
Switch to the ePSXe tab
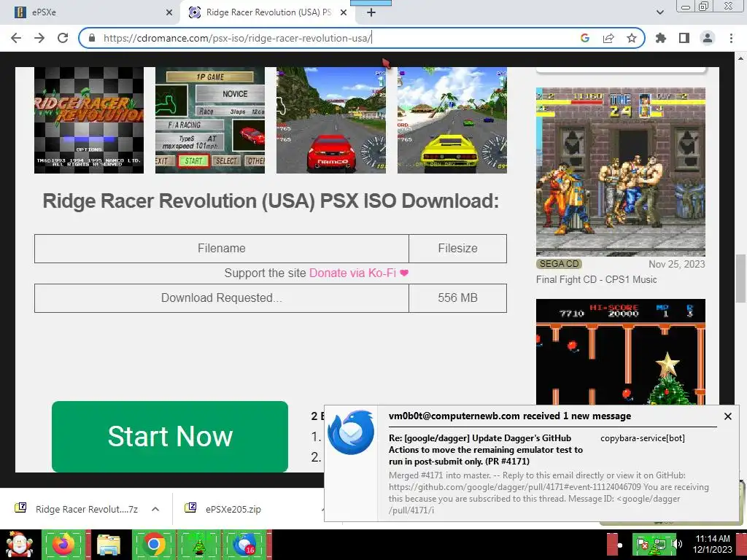[x=90, y=12]
